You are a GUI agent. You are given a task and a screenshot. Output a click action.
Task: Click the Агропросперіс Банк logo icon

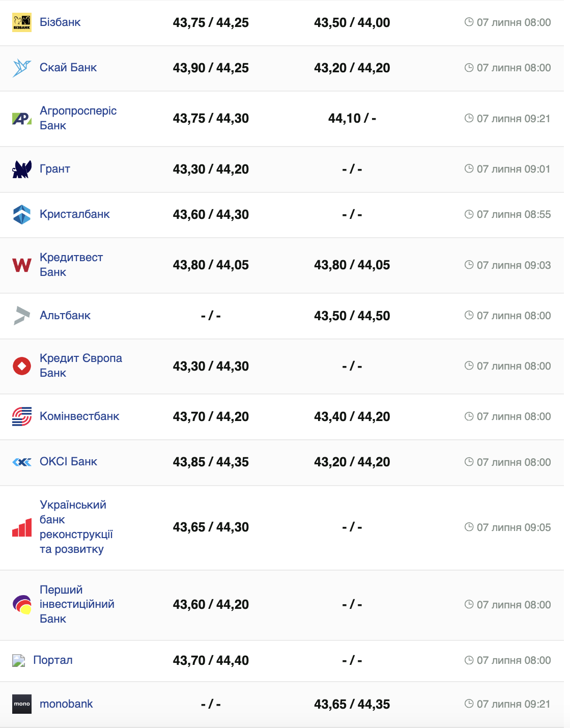[22, 119]
